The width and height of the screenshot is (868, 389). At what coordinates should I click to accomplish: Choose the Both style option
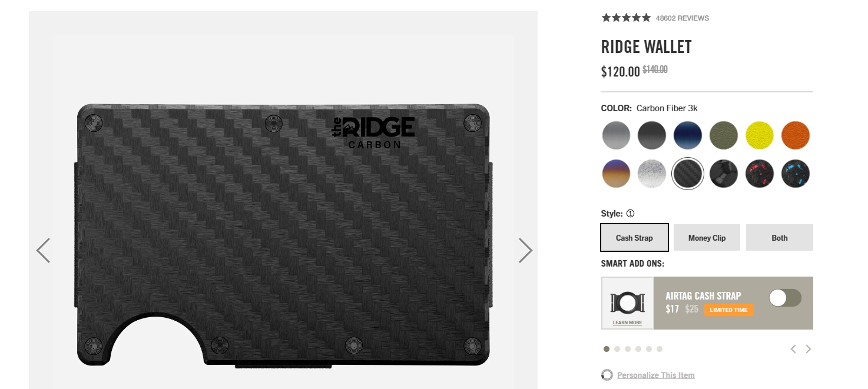click(x=779, y=238)
